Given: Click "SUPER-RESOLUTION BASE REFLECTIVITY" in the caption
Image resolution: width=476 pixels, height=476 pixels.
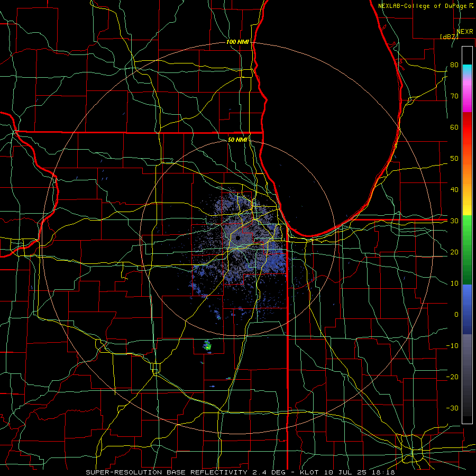Looking at the screenshot, I should [x=167, y=472].
